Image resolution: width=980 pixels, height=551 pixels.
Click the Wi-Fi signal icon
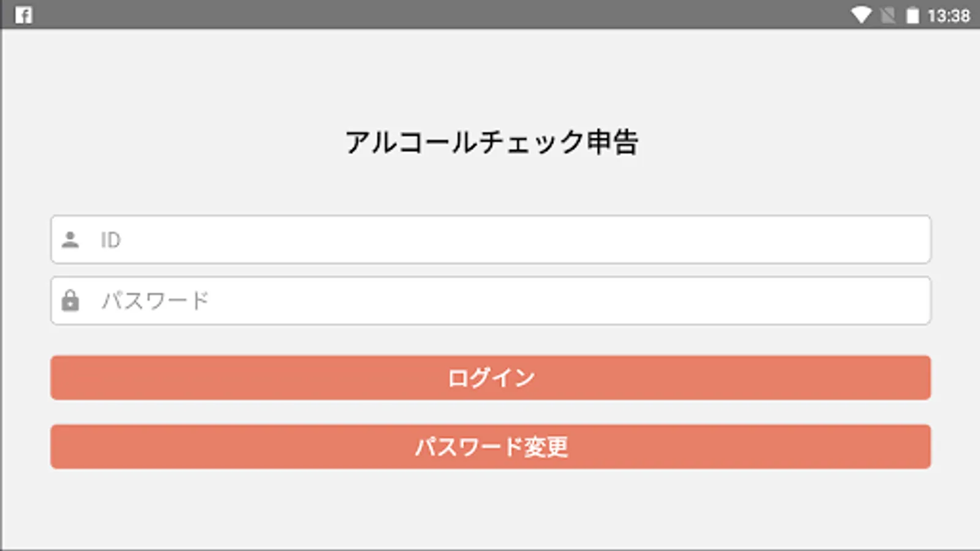pos(861,15)
